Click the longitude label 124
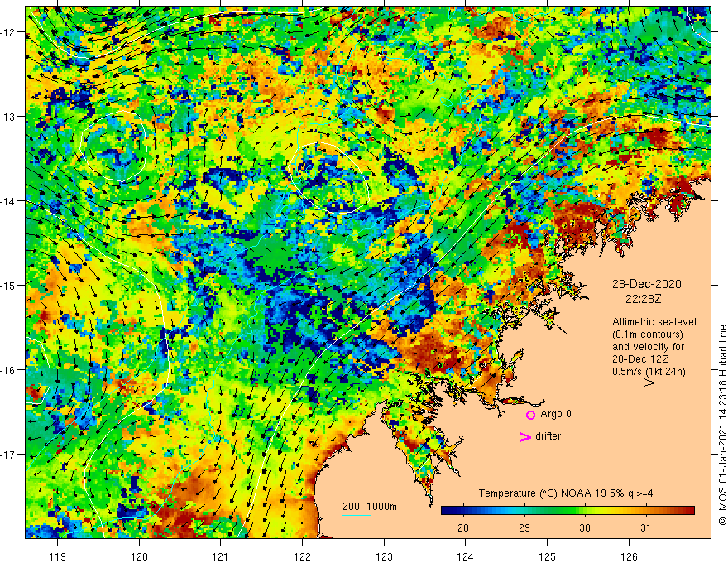This screenshot has width=728, height=563. (x=466, y=556)
